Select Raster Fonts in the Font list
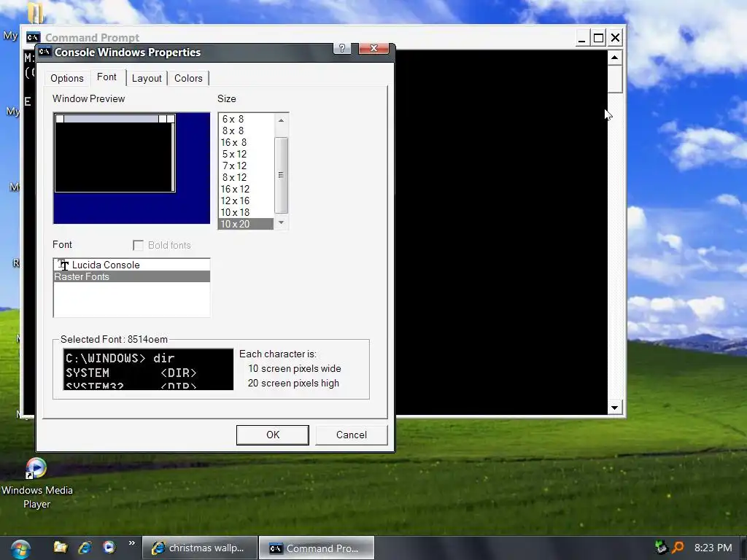 (x=131, y=276)
